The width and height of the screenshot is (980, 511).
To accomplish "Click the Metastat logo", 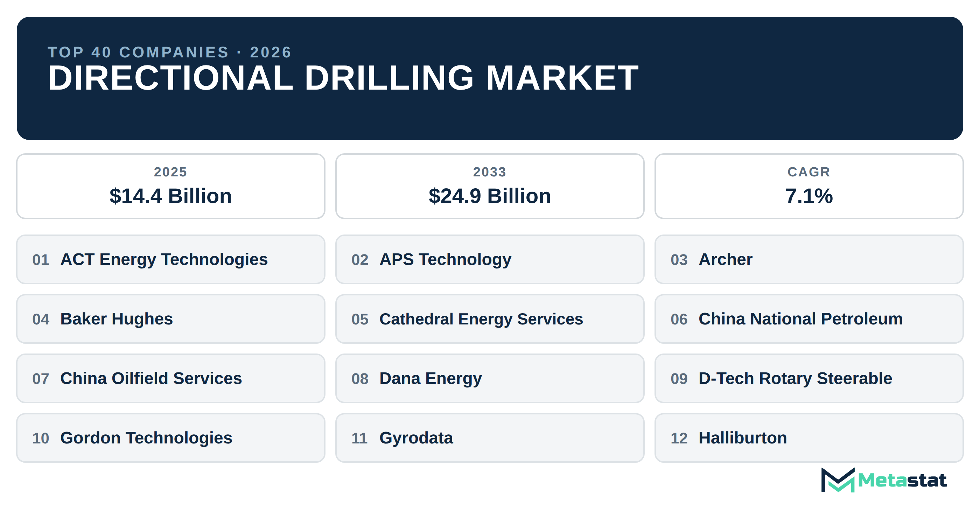I will [883, 480].
